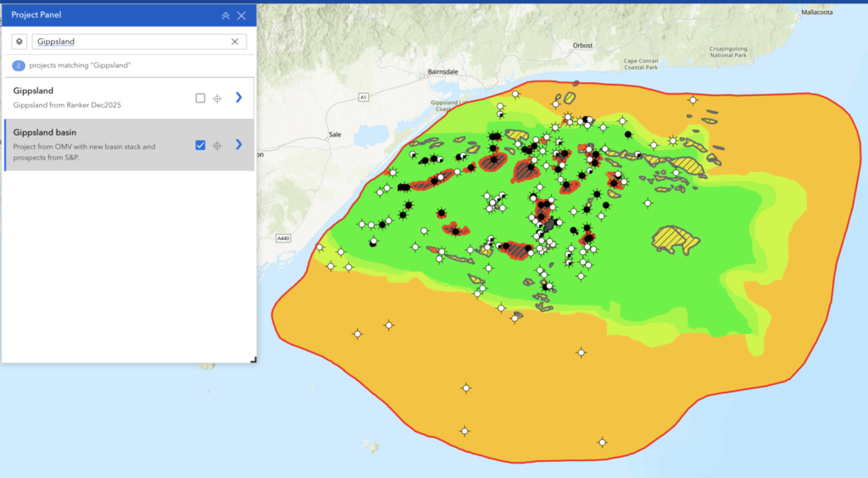This screenshot has width=868, height=478.
Task: Click the layers icon beside search field
Action: click(x=19, y=42)
